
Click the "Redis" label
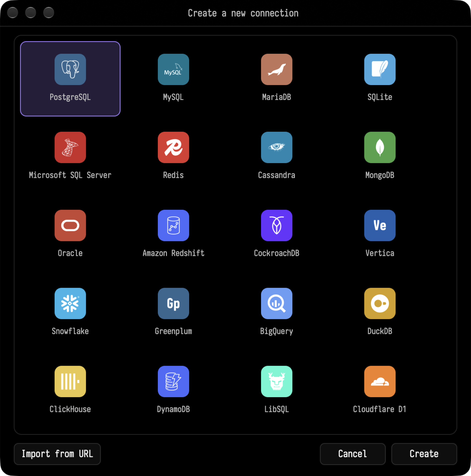pyautogui.click(x=173, y=175)
